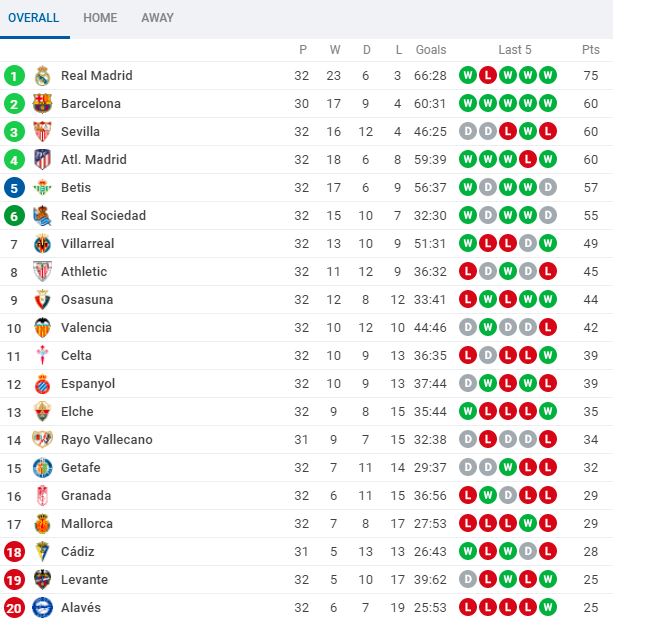Click the Osasuna team name
The height and width of the screenshot is (641, 650).
pyautogui.click(x=87, y=300)
